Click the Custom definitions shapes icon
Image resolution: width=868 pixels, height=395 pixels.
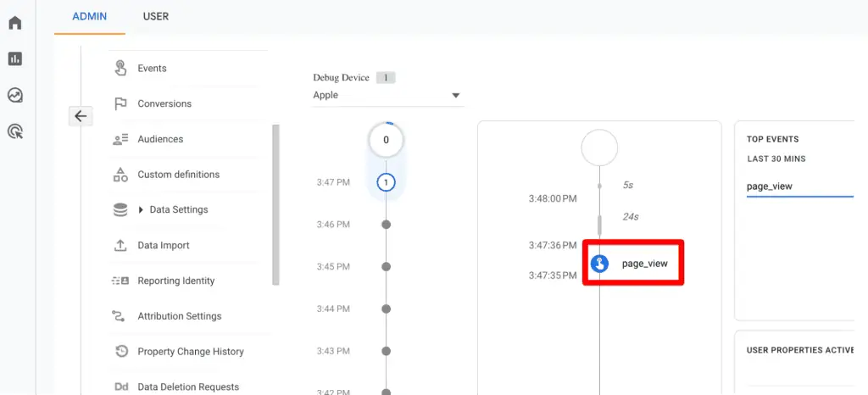click(120, 175)
